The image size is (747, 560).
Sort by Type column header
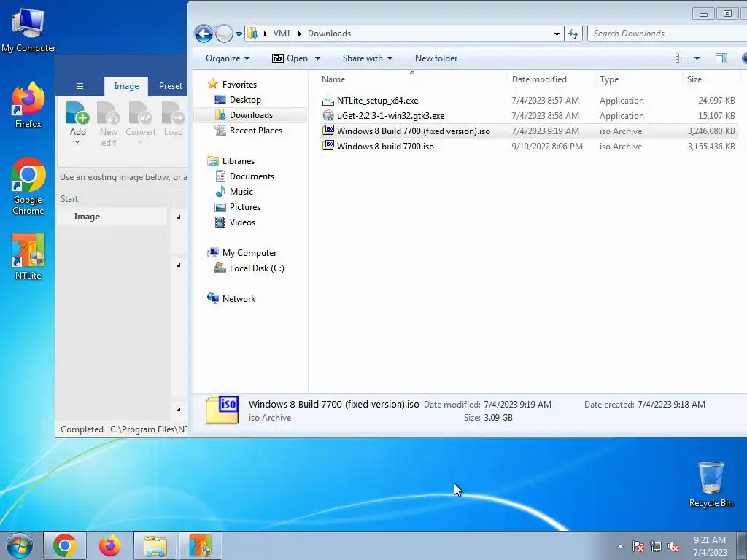[x=638, y=79]
